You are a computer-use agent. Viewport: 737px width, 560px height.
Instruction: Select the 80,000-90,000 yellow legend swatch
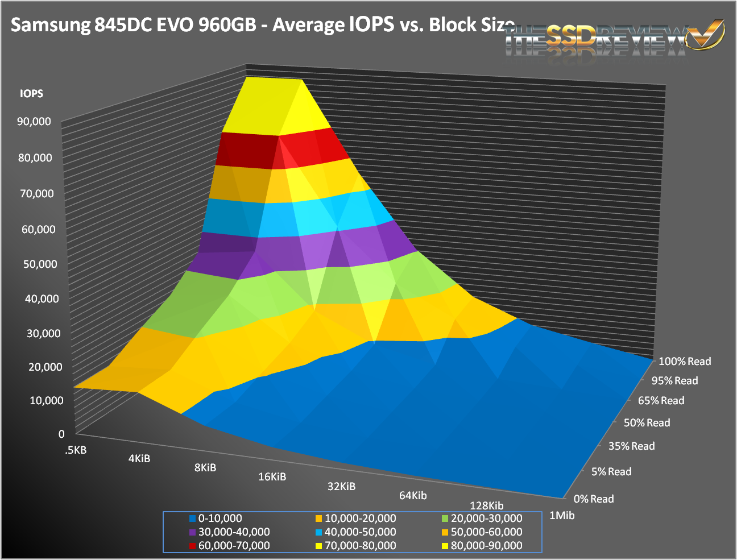point(445,546)
